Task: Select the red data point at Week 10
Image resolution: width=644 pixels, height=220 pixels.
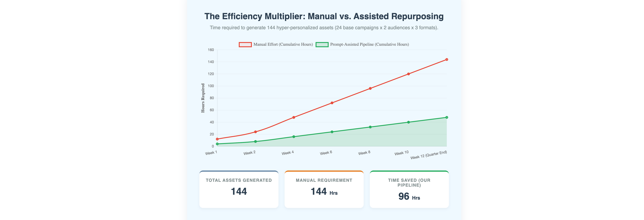Action: (x=408, y=74)
